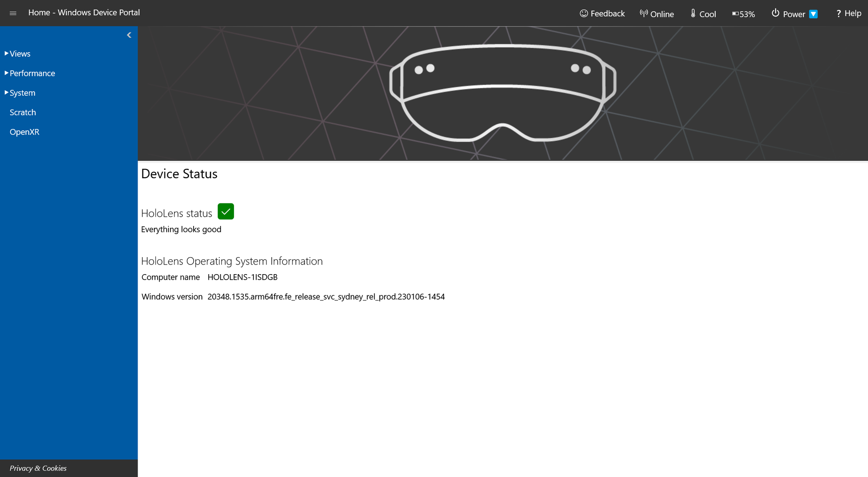Click the Help link in top navigation
Screen dimensions: 868x477
(x=849, y=13)
